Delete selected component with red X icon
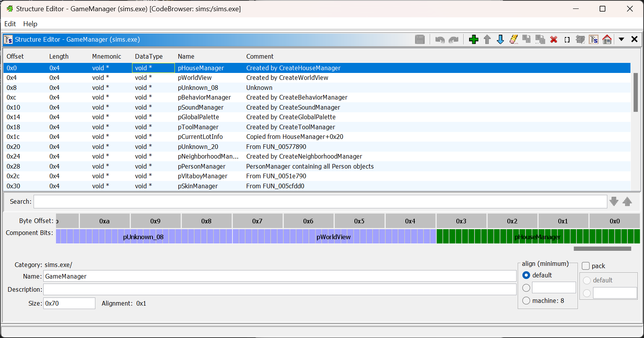Viewport: 644px width, 338px height. tap(554, 39)
